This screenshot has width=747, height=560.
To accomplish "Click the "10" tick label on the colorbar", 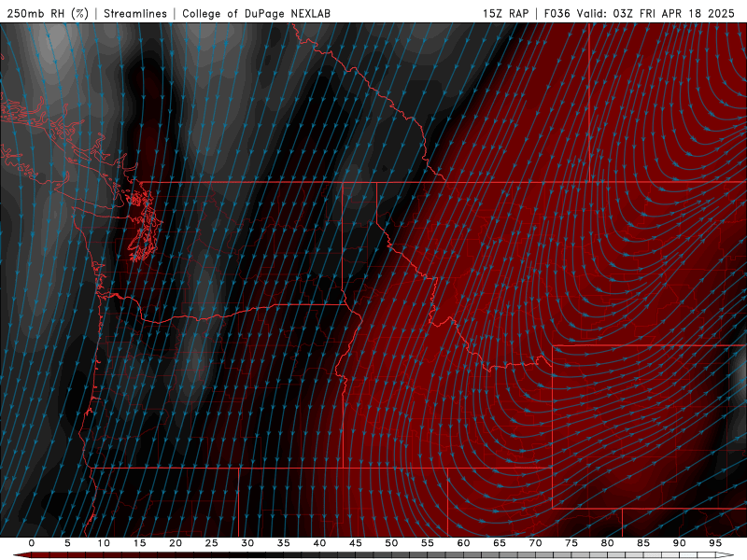I will [104, 543].
